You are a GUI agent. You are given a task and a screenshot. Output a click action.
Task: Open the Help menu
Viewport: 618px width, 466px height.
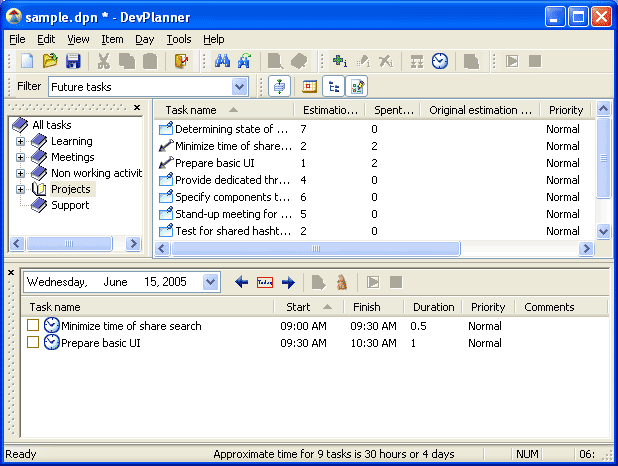214,39
